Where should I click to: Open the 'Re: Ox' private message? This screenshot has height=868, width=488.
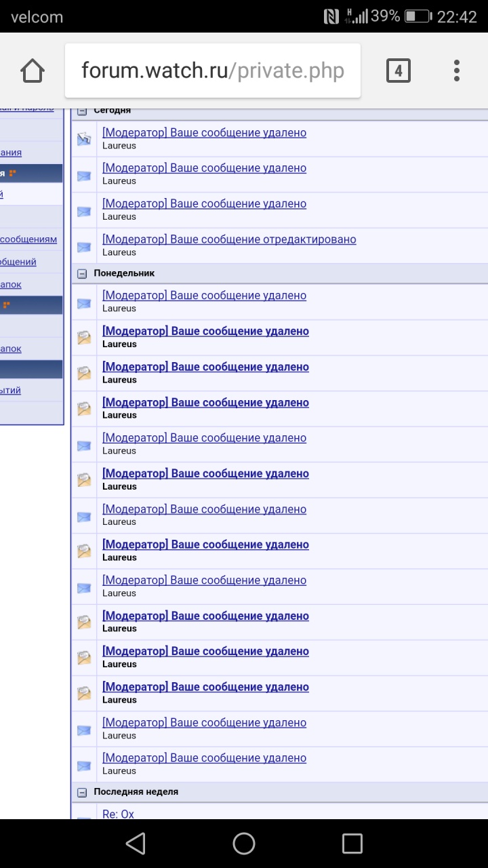click(x=119, y=813)
